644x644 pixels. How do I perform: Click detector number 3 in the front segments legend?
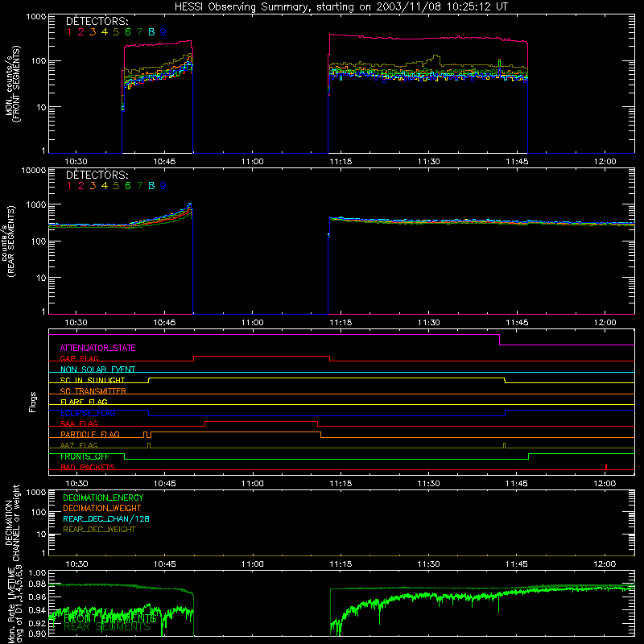(x=93, y=32)
